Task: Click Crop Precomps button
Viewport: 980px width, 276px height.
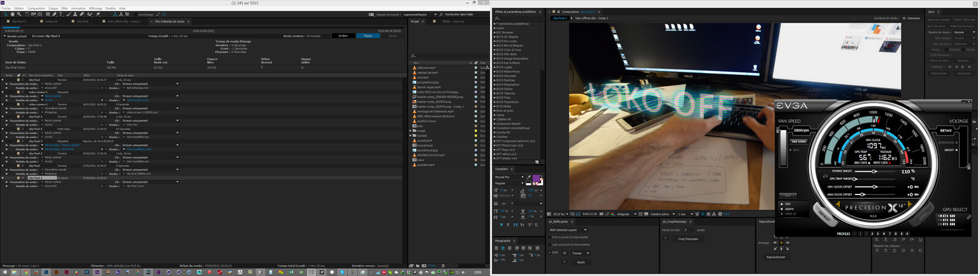Action: click(688, 239)
